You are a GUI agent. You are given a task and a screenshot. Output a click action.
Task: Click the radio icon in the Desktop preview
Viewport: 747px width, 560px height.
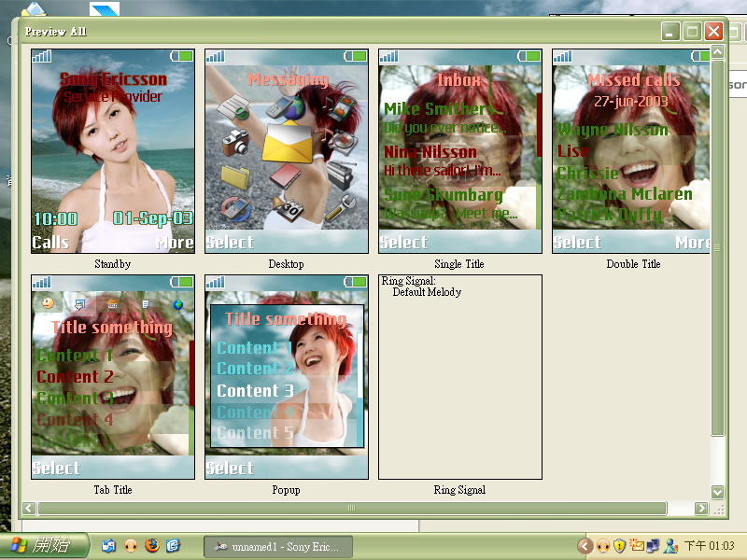click(340, 175)
